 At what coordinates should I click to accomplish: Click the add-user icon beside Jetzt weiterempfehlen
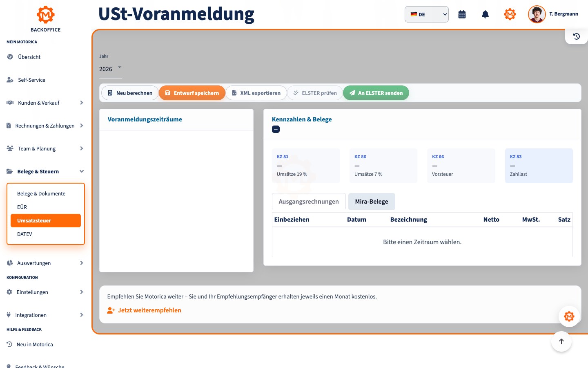pos(111,310)
